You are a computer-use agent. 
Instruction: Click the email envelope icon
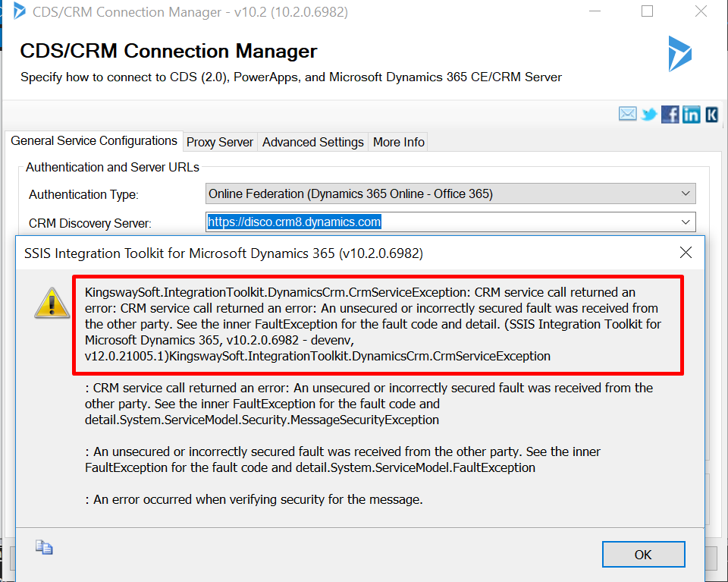coord(627,114)
